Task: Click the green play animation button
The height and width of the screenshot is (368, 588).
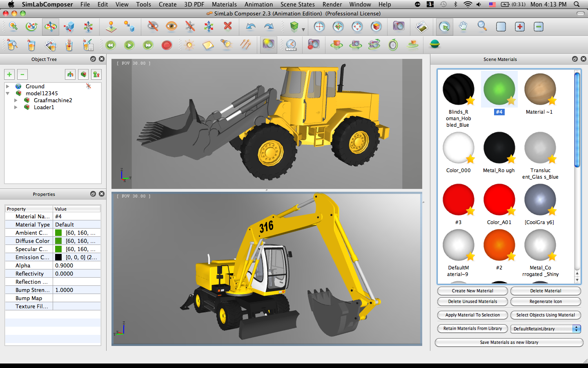Action: [129, 45]
